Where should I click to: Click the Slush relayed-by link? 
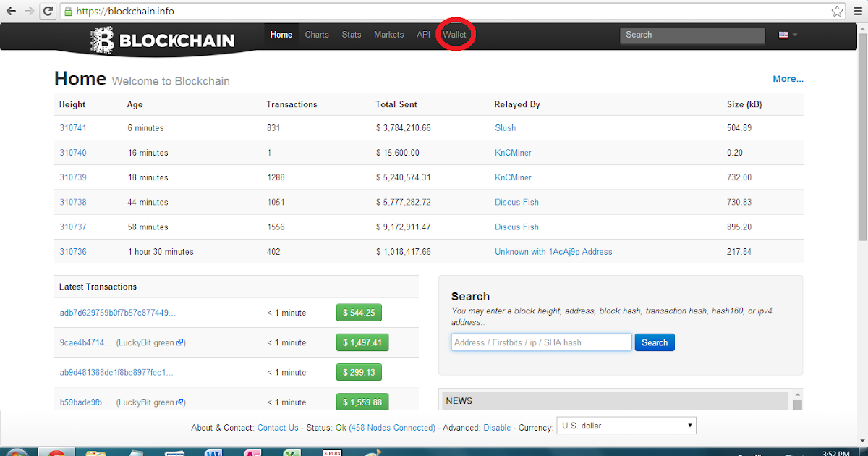tap(506, 128)
